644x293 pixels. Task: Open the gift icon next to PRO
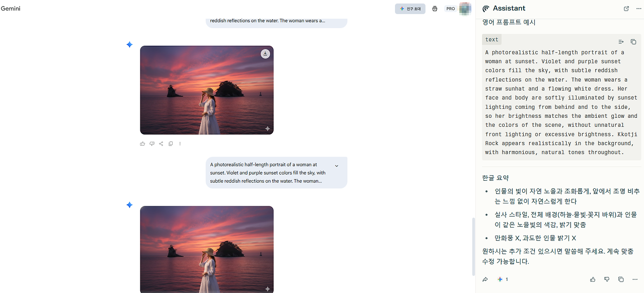click(435, 9)
